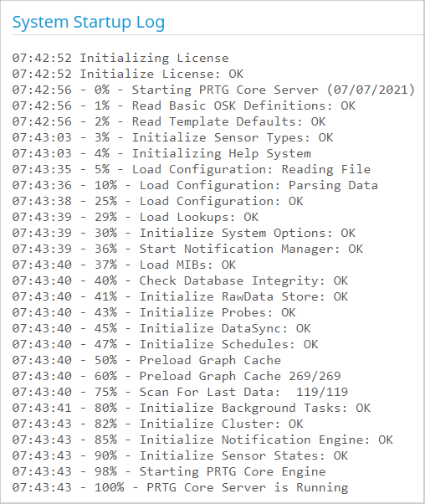Click the Read Basic OSK Definitions entry
This screenshot has height=504, width=425.
(184, 105)
